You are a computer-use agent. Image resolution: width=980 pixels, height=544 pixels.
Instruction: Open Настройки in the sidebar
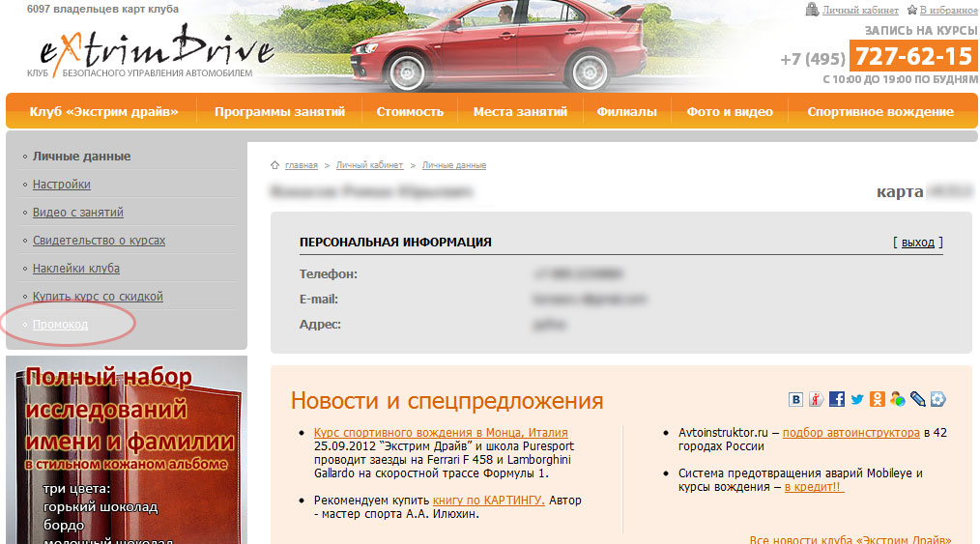click(x=62, y=185)
